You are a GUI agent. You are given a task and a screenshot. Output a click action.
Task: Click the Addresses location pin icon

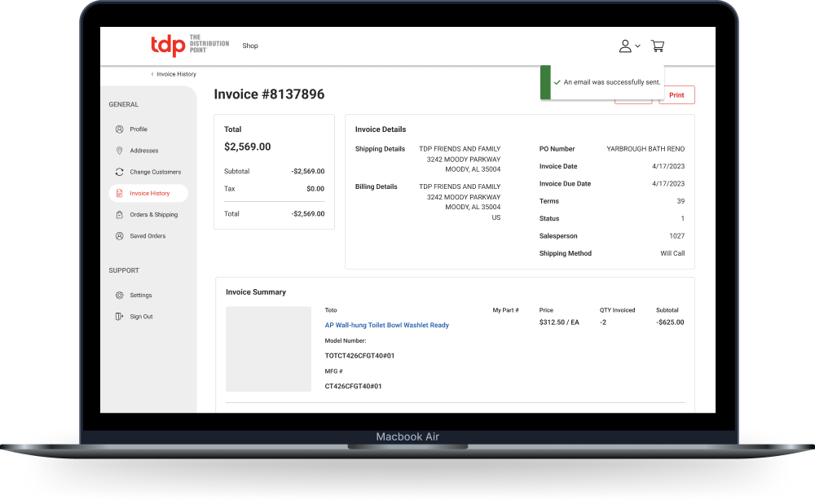[119, 151]
